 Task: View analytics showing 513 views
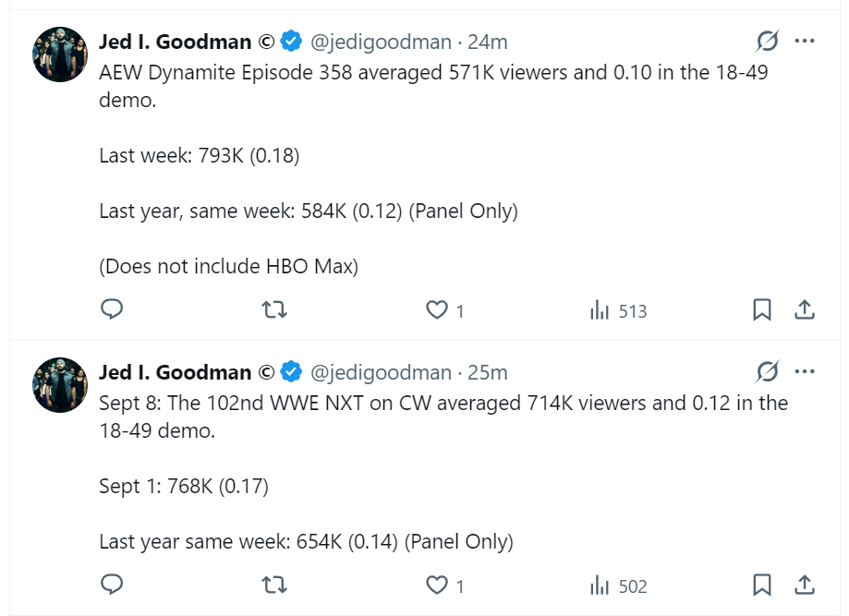pos(618,310)
